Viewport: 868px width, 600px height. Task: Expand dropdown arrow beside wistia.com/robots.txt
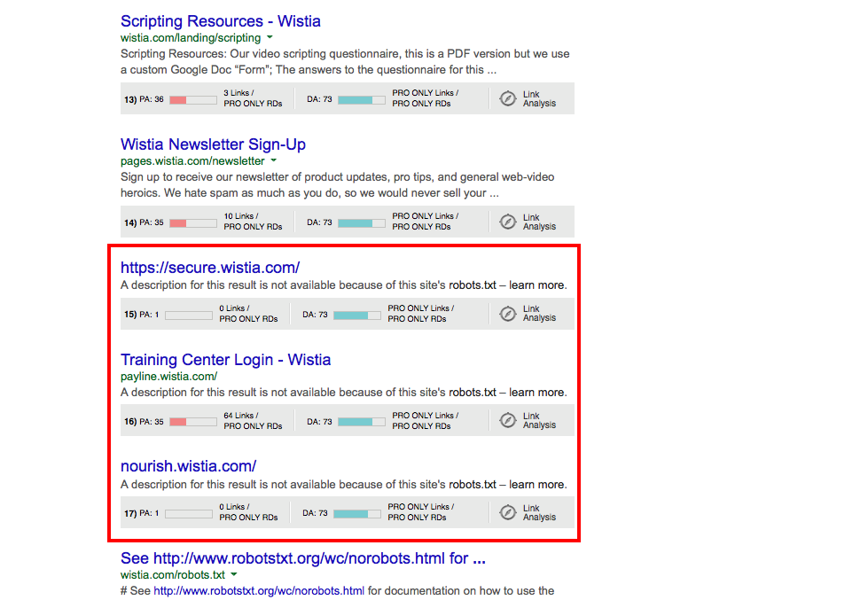(233, 574)
